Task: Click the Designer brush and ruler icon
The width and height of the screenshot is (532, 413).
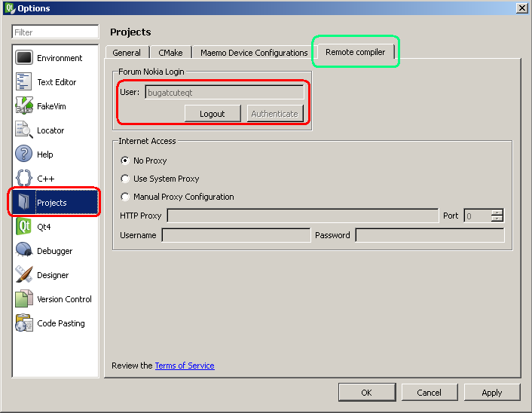Action: pos(24,274)
